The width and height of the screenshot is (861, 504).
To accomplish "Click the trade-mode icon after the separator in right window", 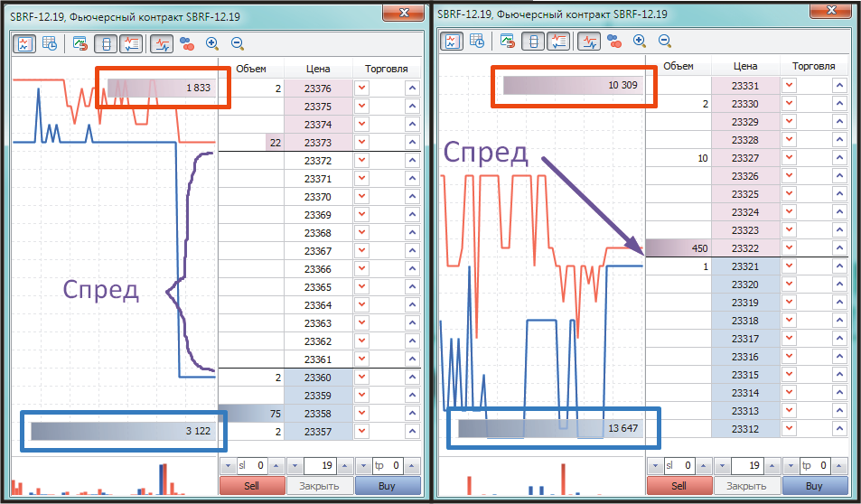I will [x=508, y=42].
